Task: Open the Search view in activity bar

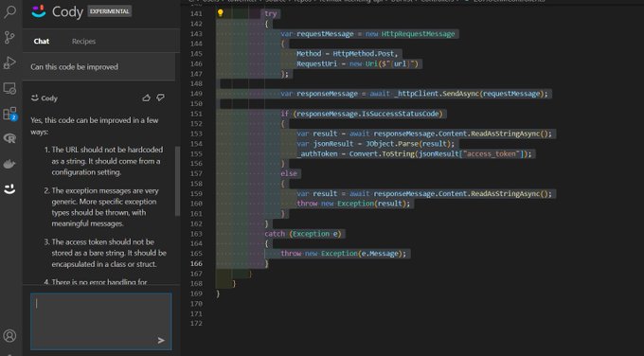Action: [x=9, y=11]
